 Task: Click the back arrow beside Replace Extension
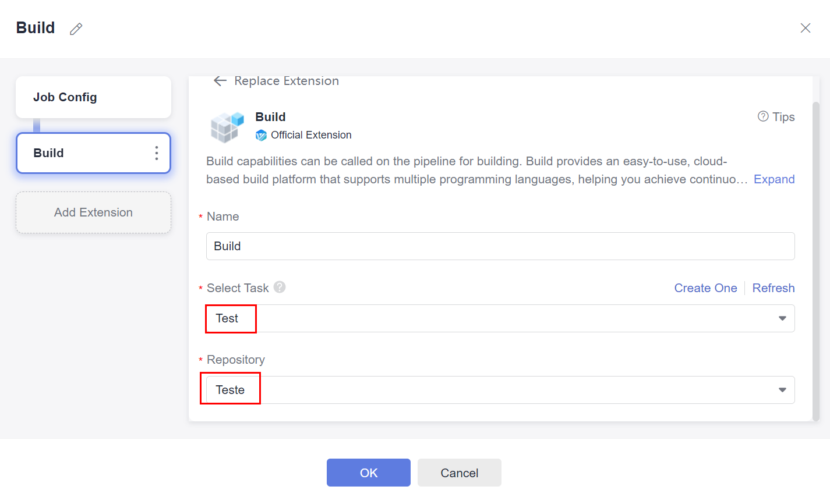tap(220, 81)
